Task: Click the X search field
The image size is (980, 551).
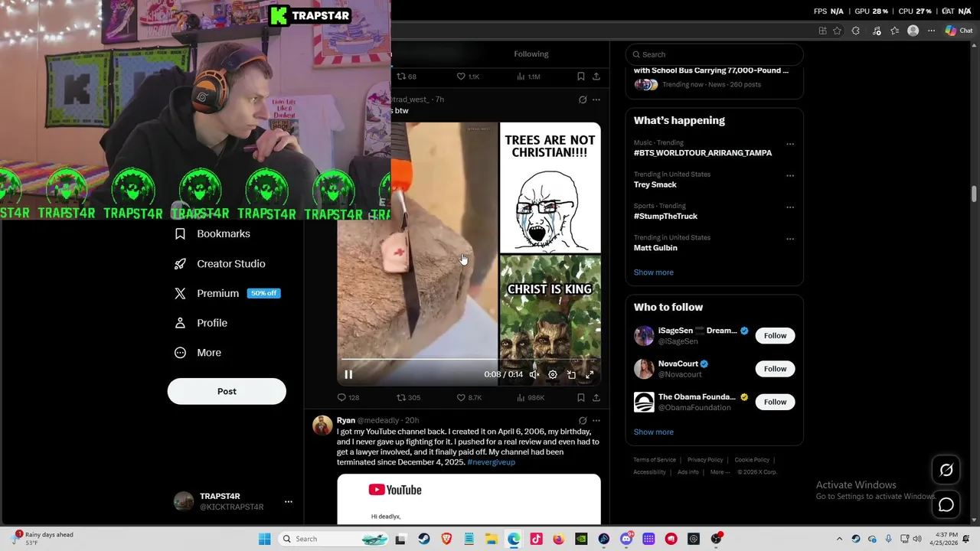Action: [x=714, y=54]
